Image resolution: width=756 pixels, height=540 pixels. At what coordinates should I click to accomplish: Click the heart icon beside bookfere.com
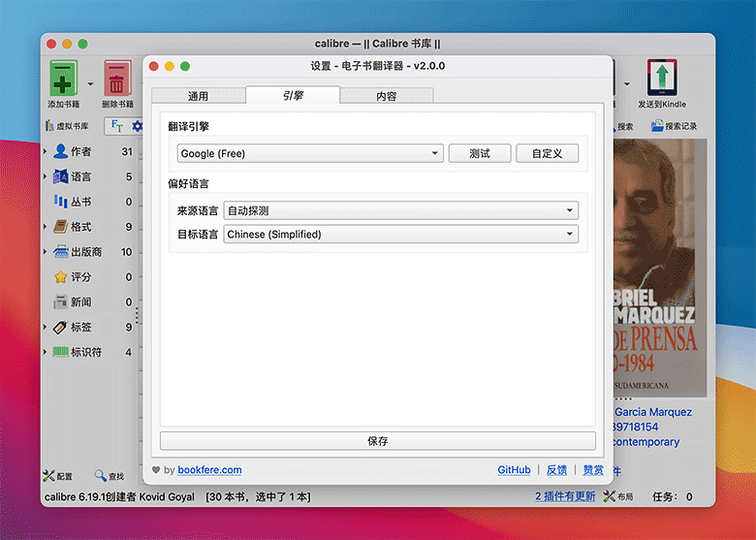click(156, 469)
